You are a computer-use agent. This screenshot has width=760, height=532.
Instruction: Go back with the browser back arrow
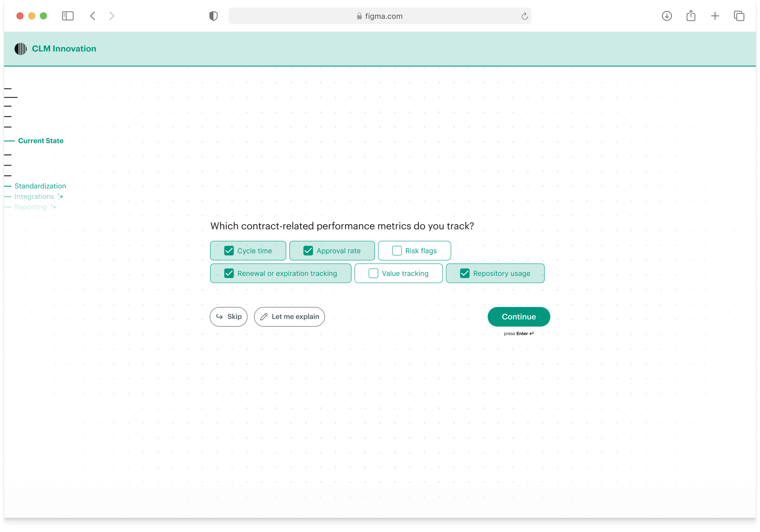[x=93, y=16]
